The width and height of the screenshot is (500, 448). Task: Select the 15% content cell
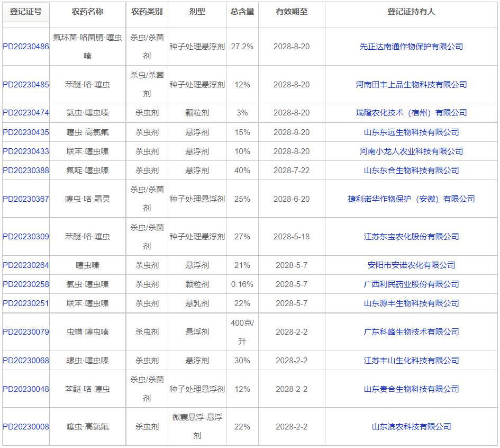point(242,132)
